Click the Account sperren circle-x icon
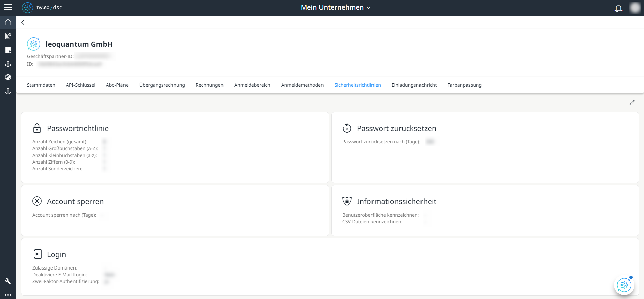Image resolution: width=644 pixels, height=299 pixels. (37, 201)
